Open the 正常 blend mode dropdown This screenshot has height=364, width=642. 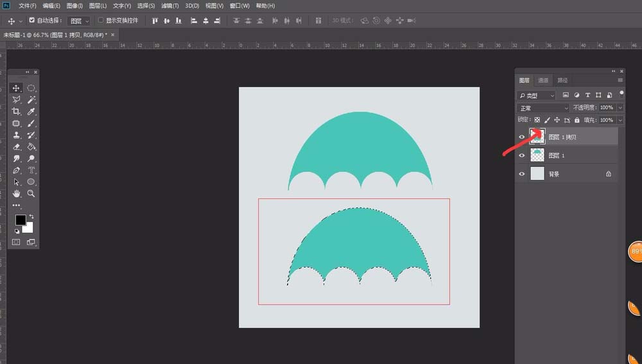pyautogui.click(x=543, y=108)
